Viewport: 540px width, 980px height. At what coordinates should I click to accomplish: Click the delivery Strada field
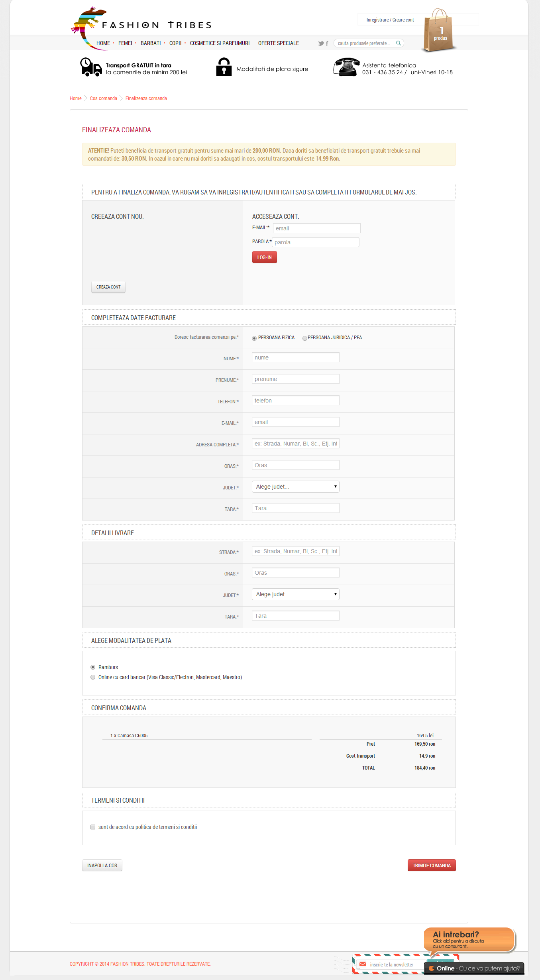[x=296, y=551]
